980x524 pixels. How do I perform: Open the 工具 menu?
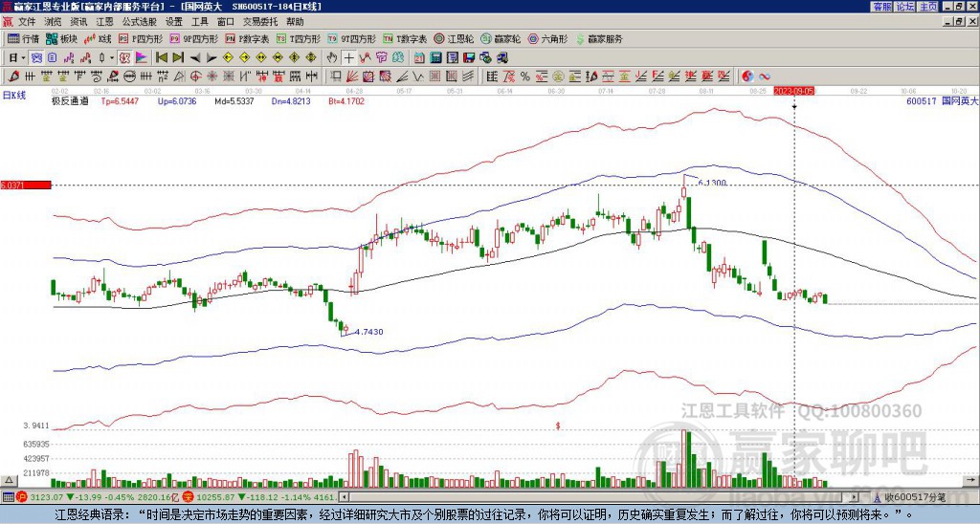(199, 22)
